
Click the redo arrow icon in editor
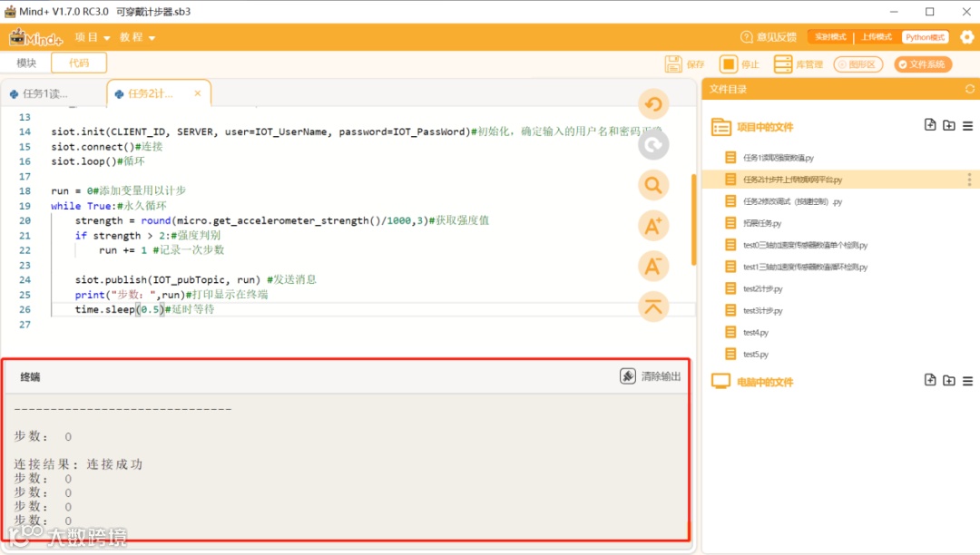(x=653, y=145)
